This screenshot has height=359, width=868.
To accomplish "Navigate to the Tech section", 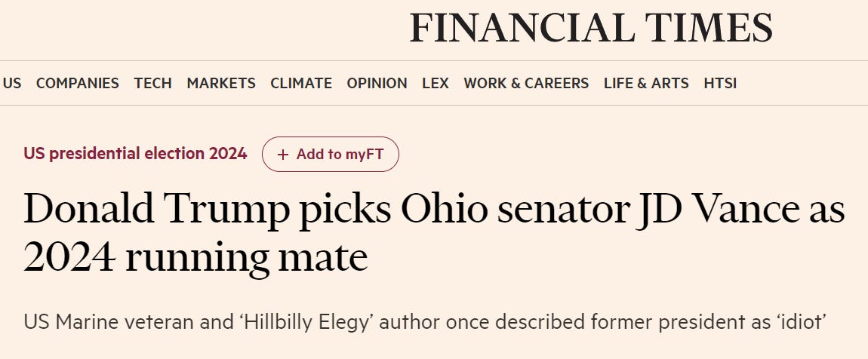I will (x=152, y=84).
